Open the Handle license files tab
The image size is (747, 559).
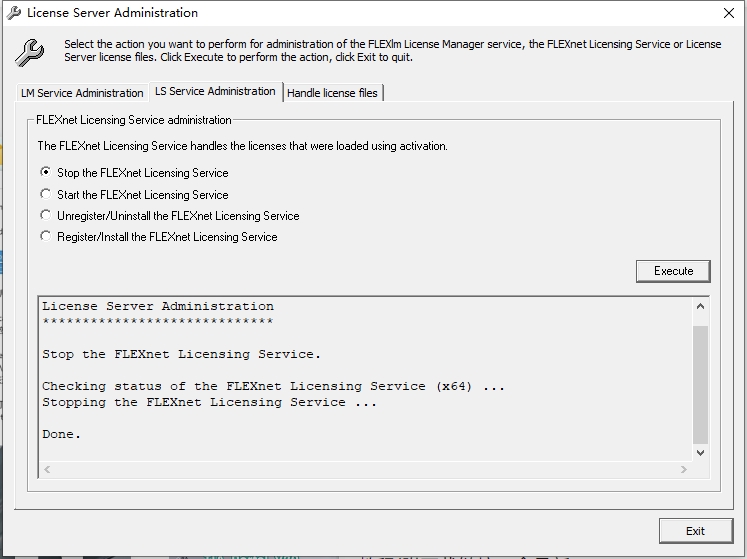pos(332,93)
